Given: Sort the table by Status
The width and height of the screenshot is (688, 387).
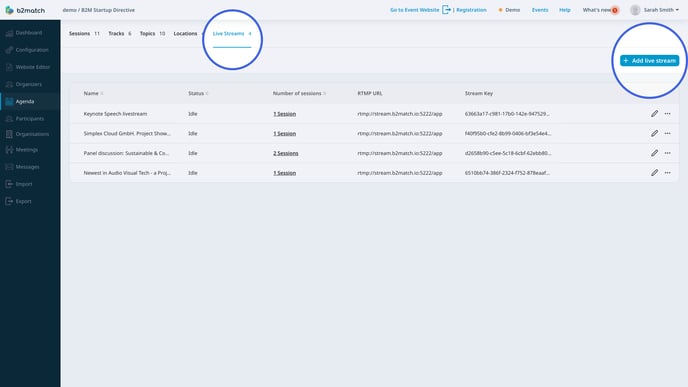Looking at the screenshot, I should (198, 93).
